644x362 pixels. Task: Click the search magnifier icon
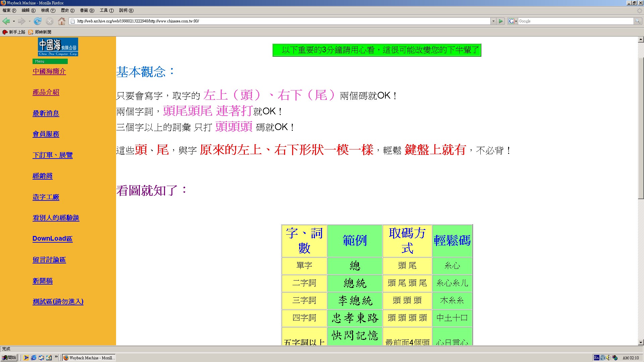coord(638,21)
